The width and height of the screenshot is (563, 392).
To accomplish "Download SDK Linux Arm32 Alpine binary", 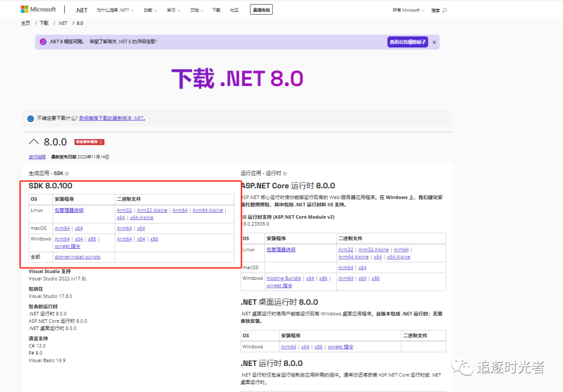I will tap(152, 210).
